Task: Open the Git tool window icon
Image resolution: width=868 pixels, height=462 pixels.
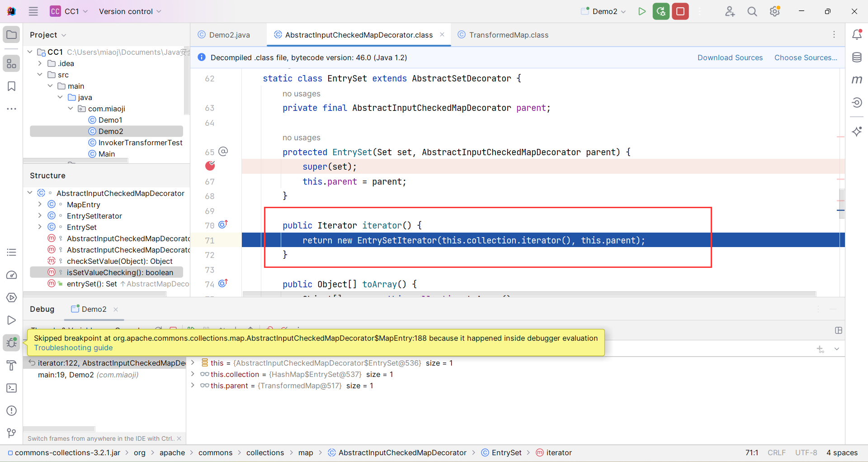Action: [12, 433]
